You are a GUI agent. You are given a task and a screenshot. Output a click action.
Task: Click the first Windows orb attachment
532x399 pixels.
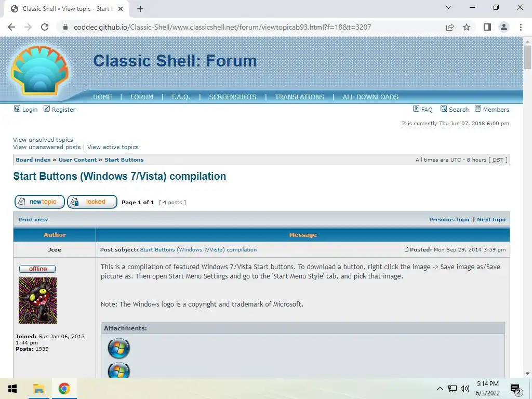pyautogui.click(x=119, y=349)
